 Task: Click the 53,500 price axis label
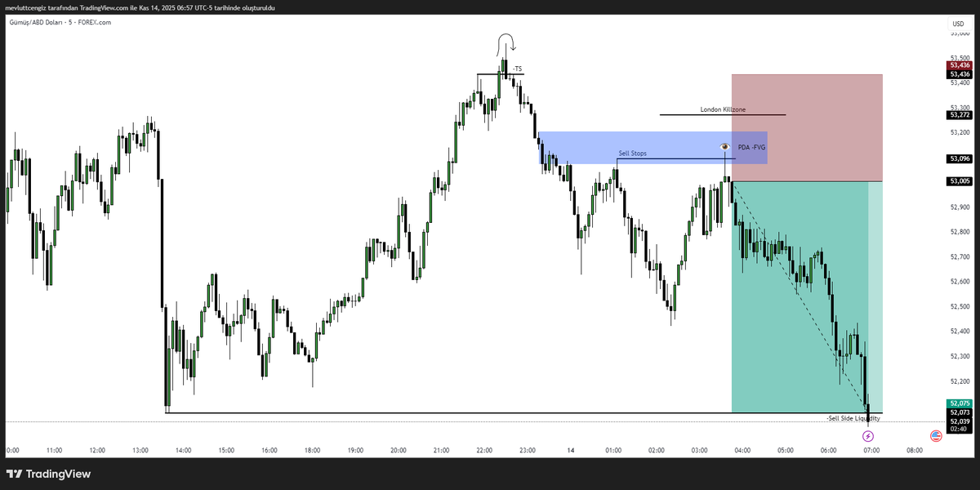pos(959,58)
